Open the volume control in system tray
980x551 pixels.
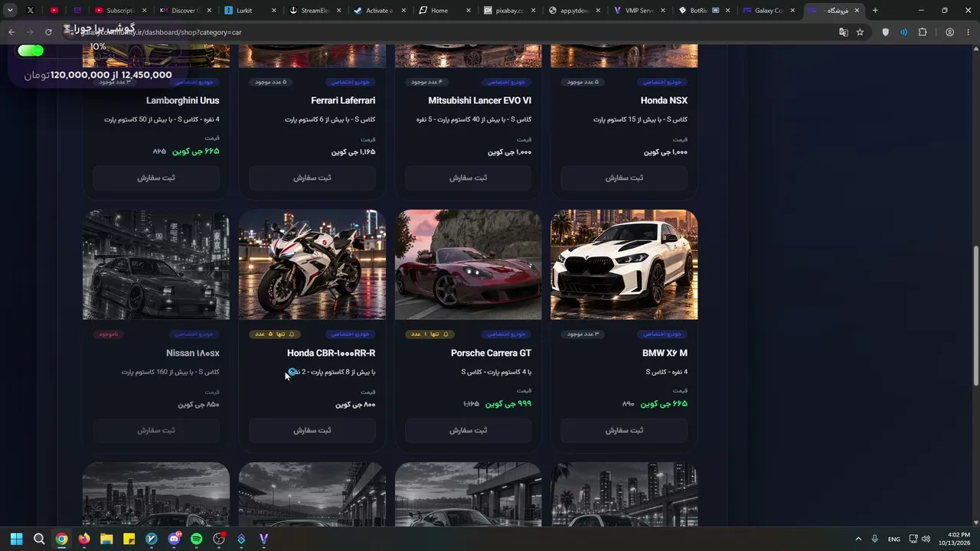coord(926,539)
